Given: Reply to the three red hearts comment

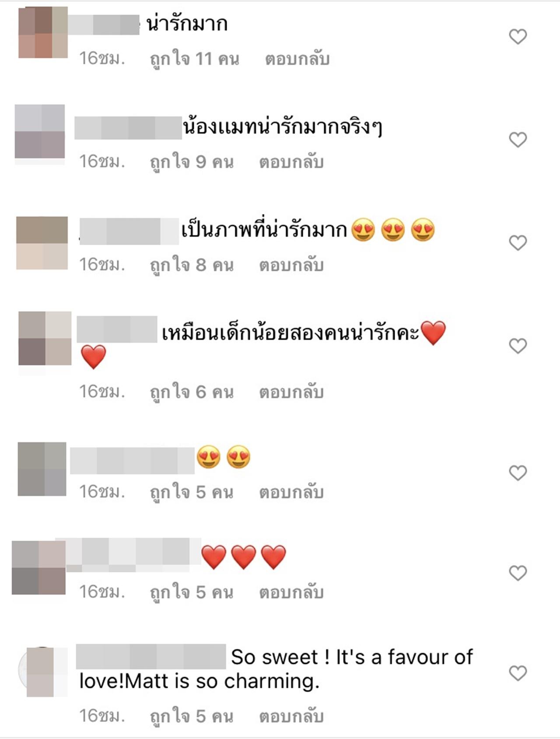Looking at the screenshot, I should [x=291, y=592].
